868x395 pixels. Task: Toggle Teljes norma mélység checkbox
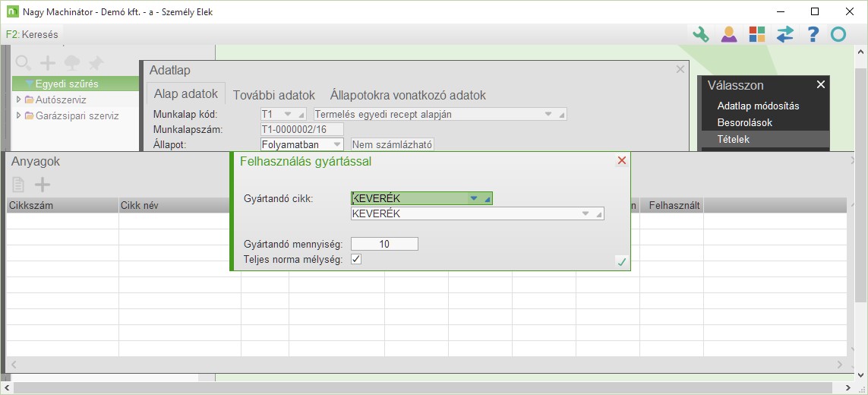click(x=356, y=259)
